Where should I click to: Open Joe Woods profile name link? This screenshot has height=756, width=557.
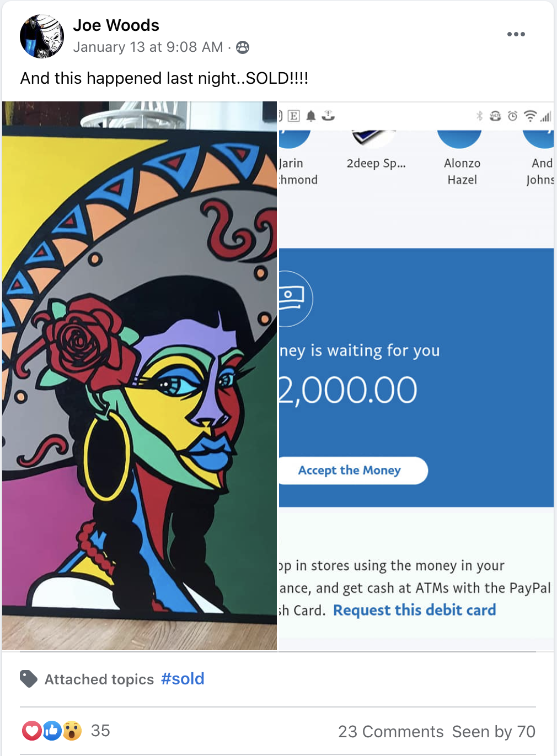[116, 25]
